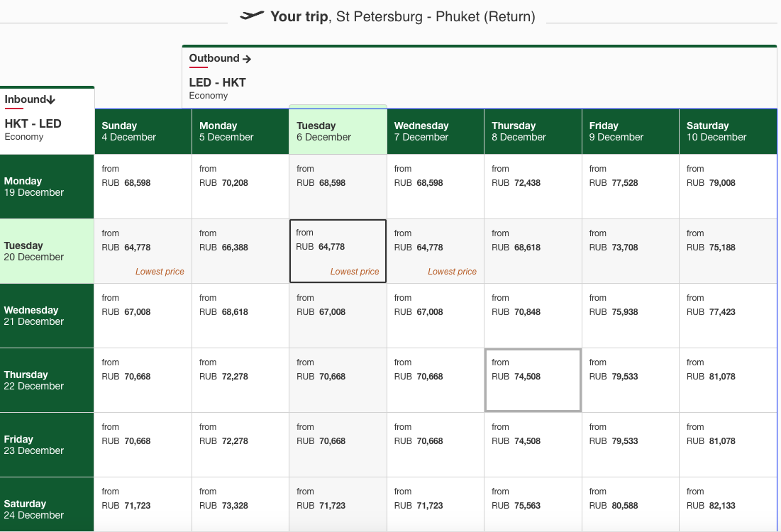Select Saturday 24 December inbound row header
Image resolution: width=781 pixels, height=532 pixels.
[47, 504]
